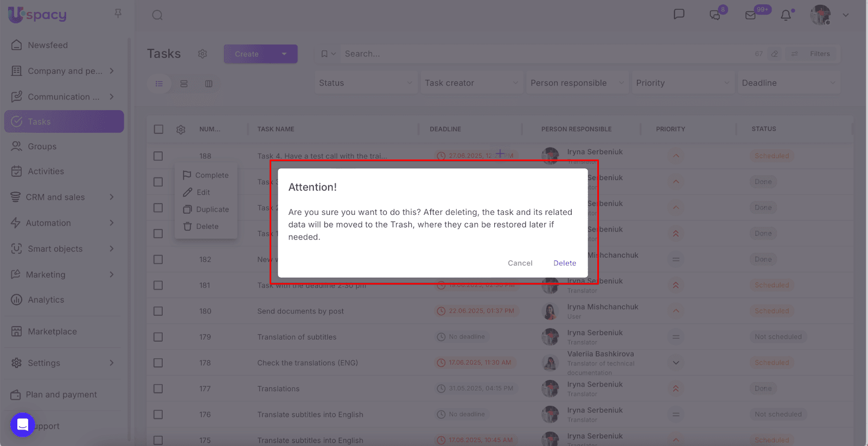
Task: Open task 'Send documents by post'
Action: (x=301, y=311)
